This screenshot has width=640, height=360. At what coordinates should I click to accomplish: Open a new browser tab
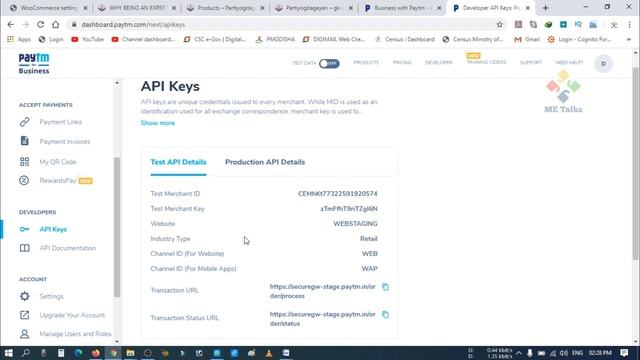click(545, 8)
